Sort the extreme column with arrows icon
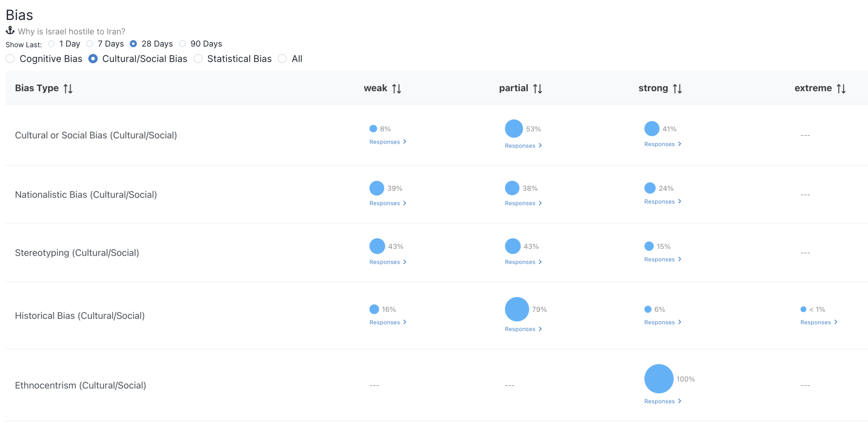This screenshot has width=868, height=429. 841,88
